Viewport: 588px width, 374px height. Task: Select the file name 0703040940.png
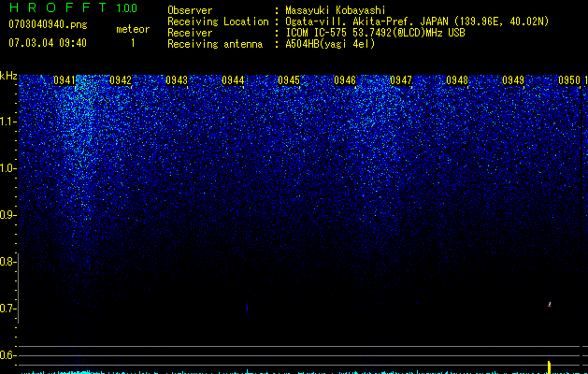(48, 24)
